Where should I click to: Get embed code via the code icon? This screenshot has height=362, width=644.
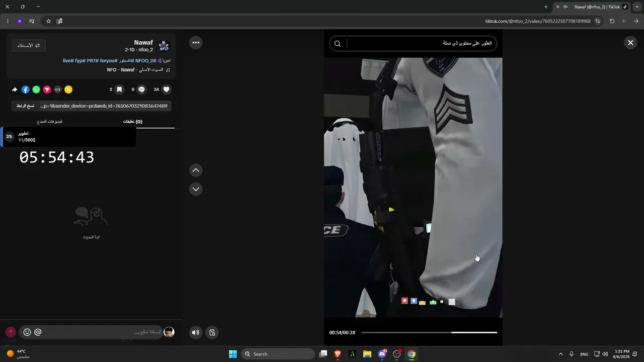(x=58, y=89)
